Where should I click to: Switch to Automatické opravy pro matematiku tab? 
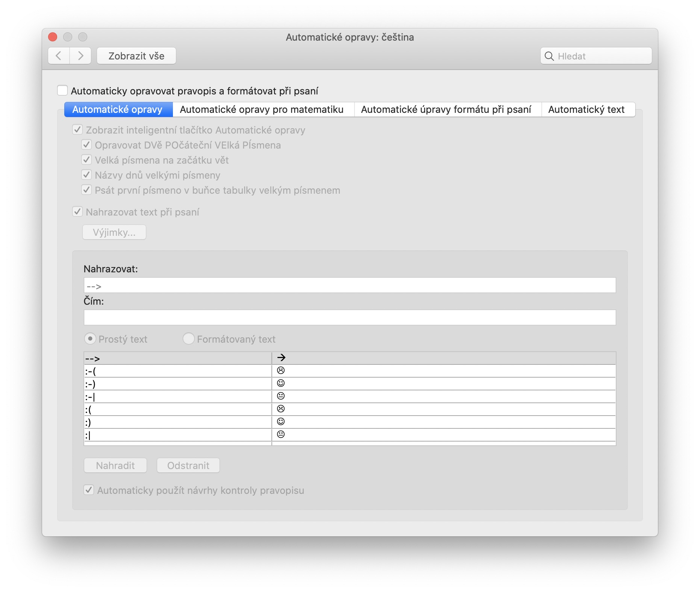(263, 109)
